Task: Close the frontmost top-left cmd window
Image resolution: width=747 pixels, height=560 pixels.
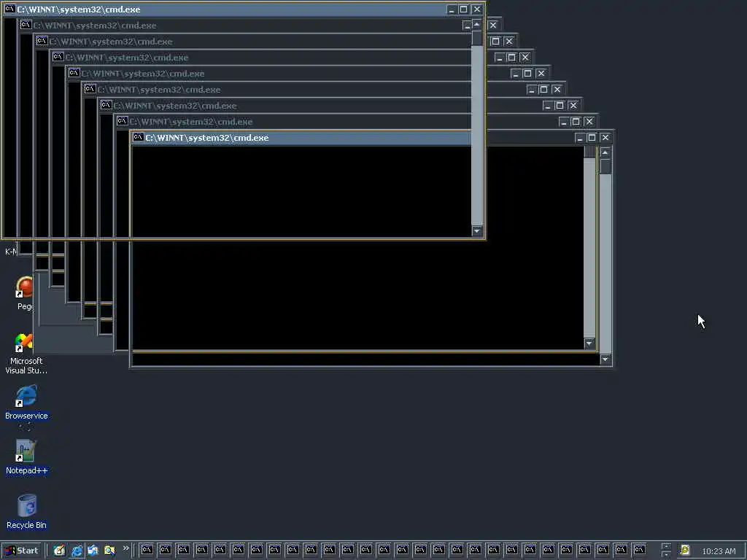Action: 476,9
